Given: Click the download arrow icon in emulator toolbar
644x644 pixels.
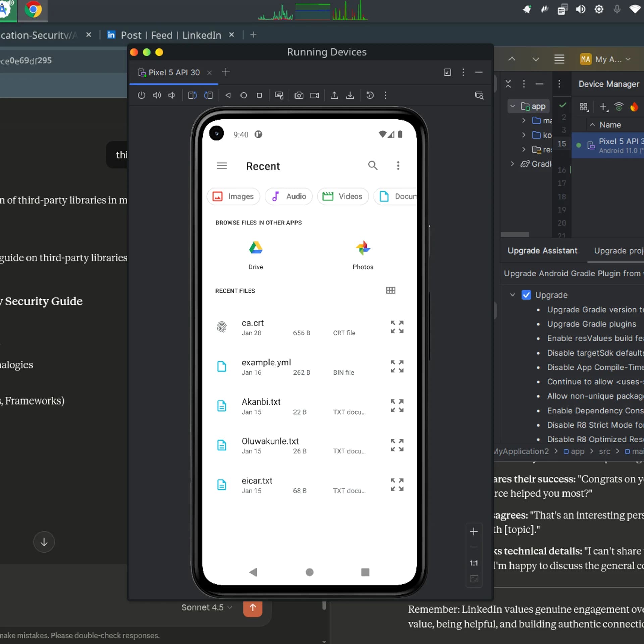Looking at the screenshot, I should (350, 95).
